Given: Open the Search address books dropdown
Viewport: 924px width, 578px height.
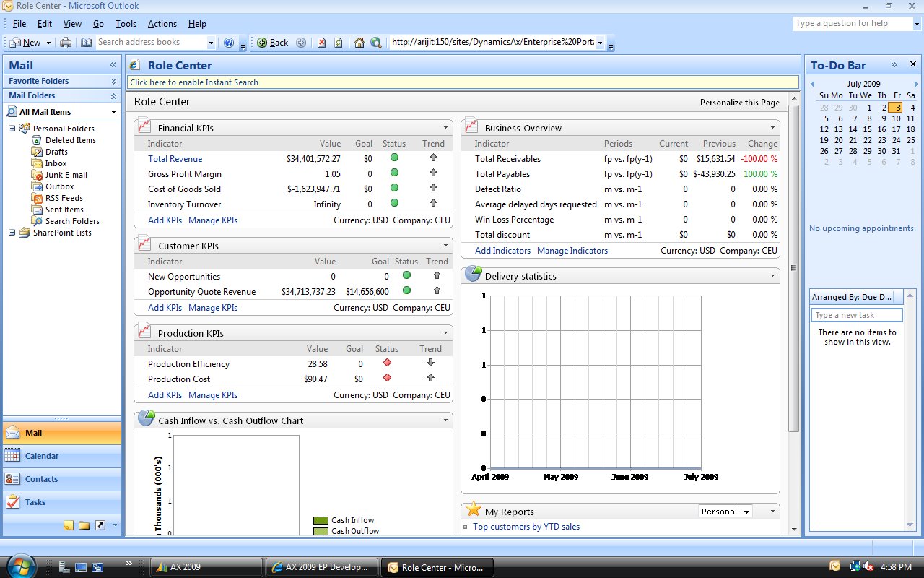Looking at the screenshot, I should tap(211, 43).
